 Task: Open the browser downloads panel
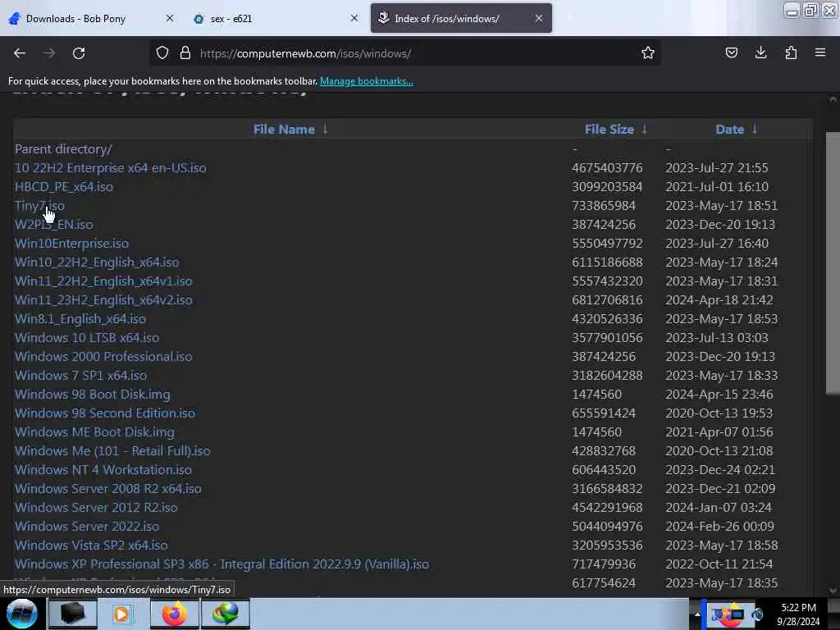tap(760, 52)
